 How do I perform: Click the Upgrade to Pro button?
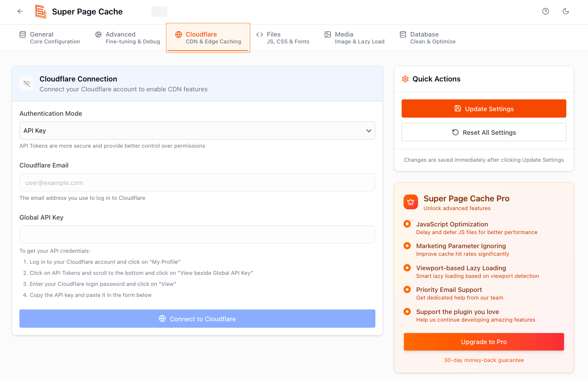[x=484, y=342]
